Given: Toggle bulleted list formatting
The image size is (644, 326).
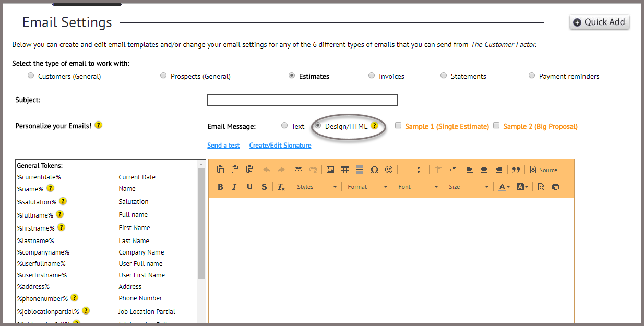Looking at the screenshot, I should point(421,170).
